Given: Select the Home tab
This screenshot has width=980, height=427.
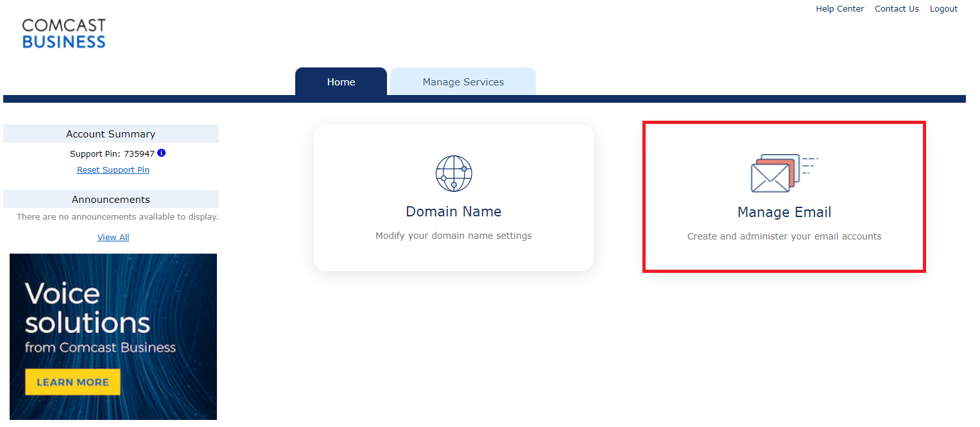Looking at the screenshot, I should 341,82.
